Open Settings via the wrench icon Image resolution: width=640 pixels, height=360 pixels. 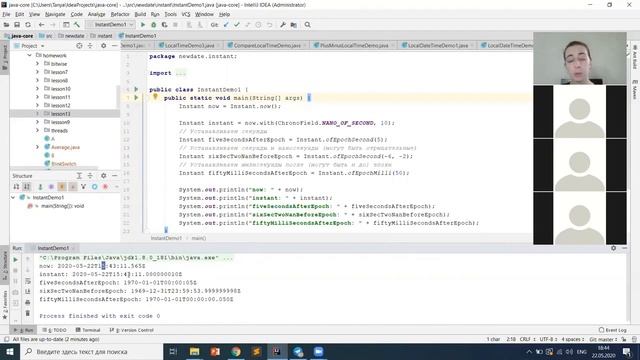tap(282, 25)
